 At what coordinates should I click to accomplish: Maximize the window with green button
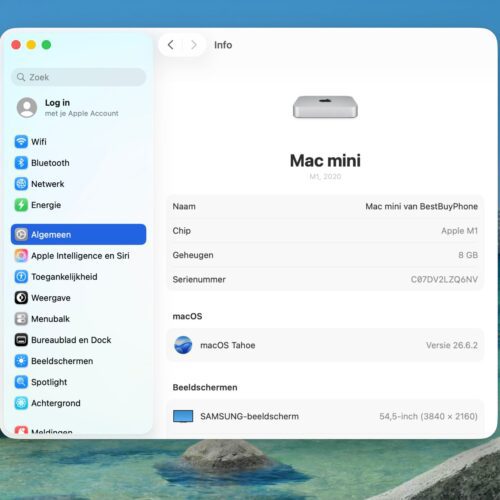tap(46, 45)
